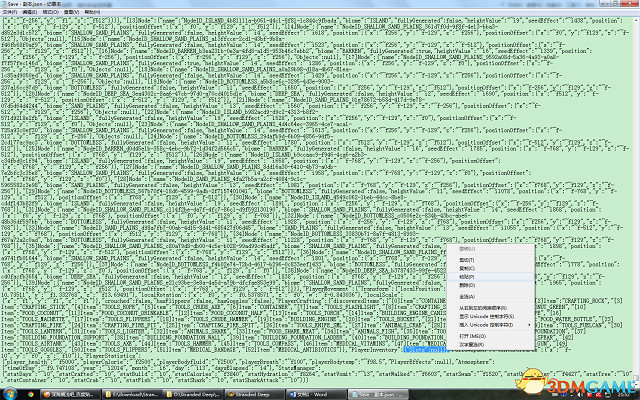The width and height of the screenshot is (640, 400).
Task: Choose 复制(C) in the context menu
Action: click(x=467, y=268)
